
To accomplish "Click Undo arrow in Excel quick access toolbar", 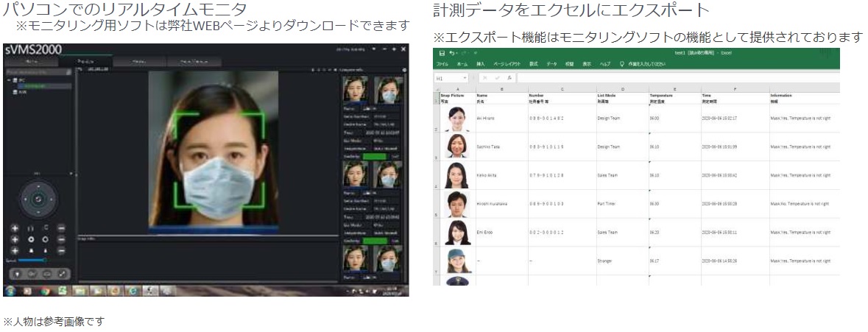I will [x=452, y=53].
